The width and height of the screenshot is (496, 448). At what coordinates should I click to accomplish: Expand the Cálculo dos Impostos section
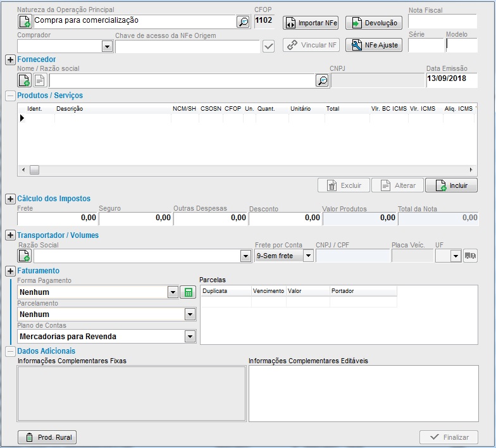coord(9,199)
